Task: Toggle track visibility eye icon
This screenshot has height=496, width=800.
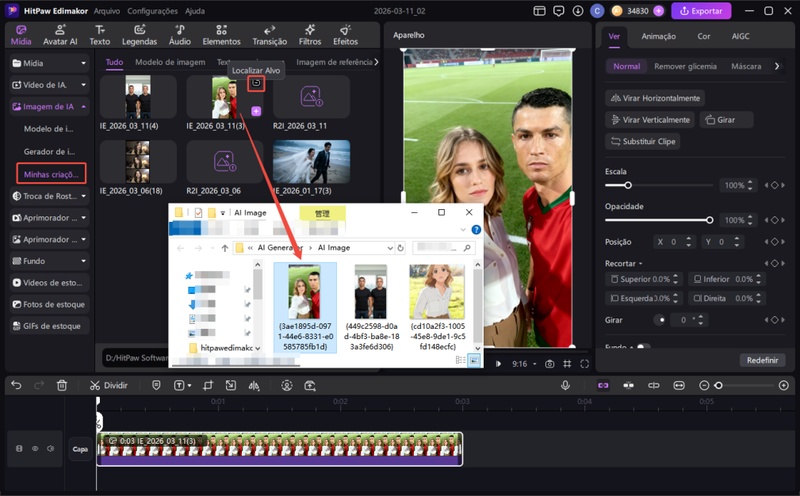Action: pyautogui.click(x=35, y=449)
